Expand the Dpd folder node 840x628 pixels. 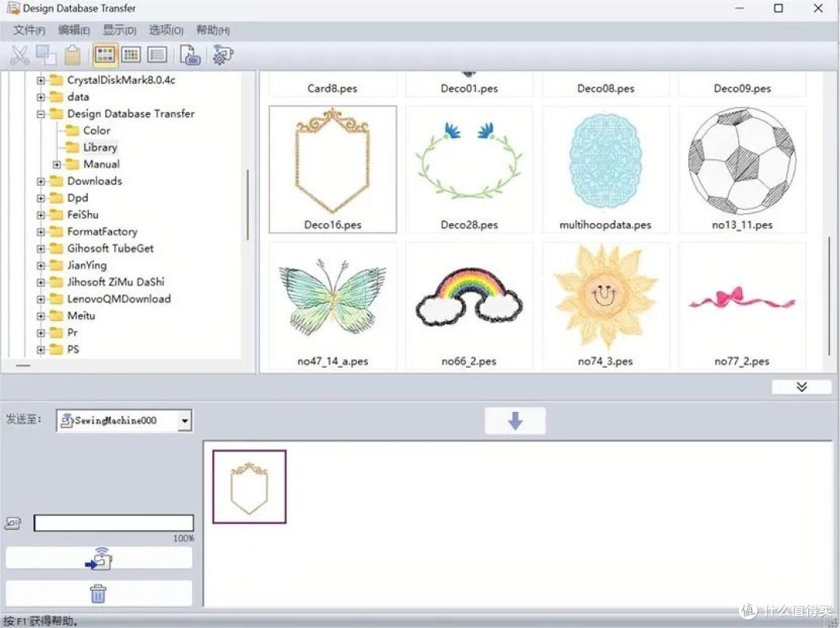pyautogui.click(x=40, y=198)
